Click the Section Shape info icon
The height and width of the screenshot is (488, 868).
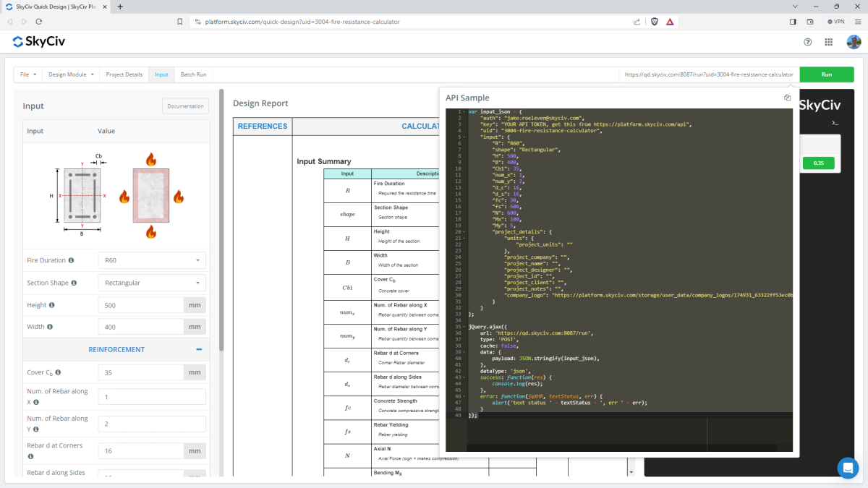pos(75,283)
